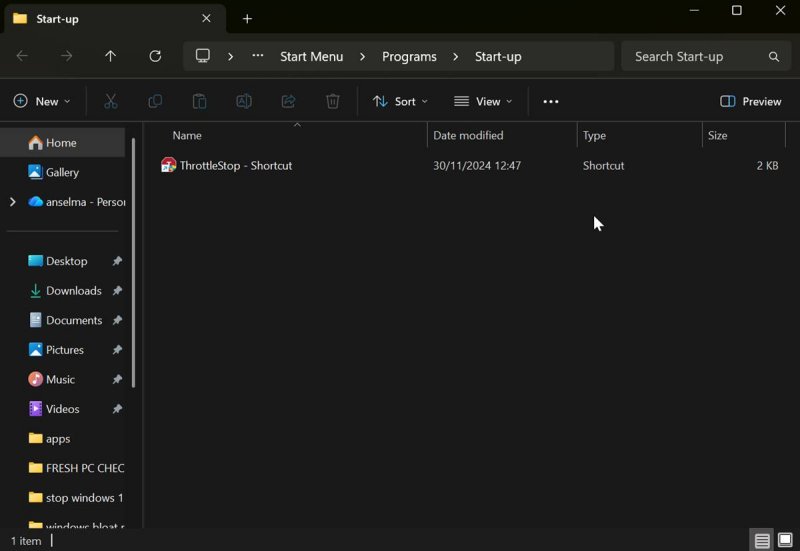Viewport: 800px width, 551px height.
Task: Unpin Documents via its pin icon
Action: tap(117, 320)
